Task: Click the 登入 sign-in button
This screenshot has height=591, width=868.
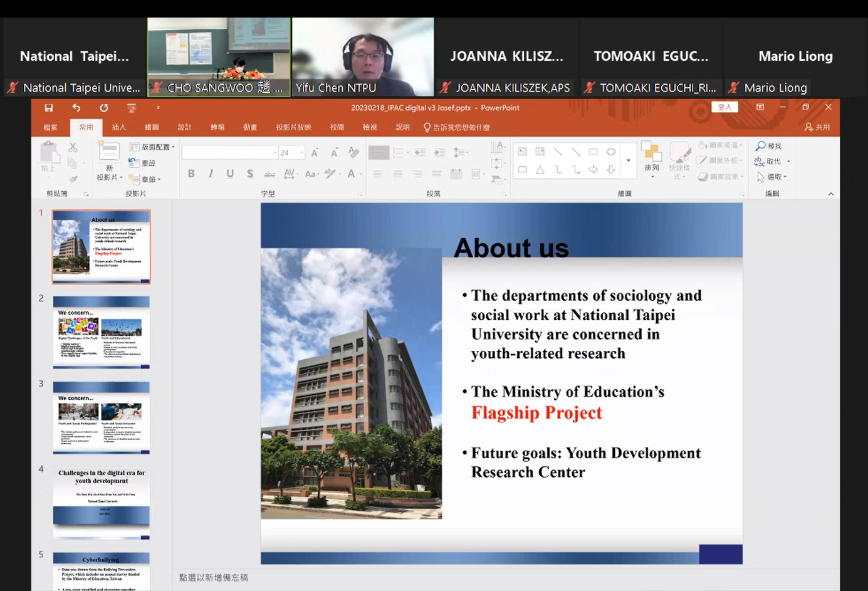Action: click(x=725, y=107)
